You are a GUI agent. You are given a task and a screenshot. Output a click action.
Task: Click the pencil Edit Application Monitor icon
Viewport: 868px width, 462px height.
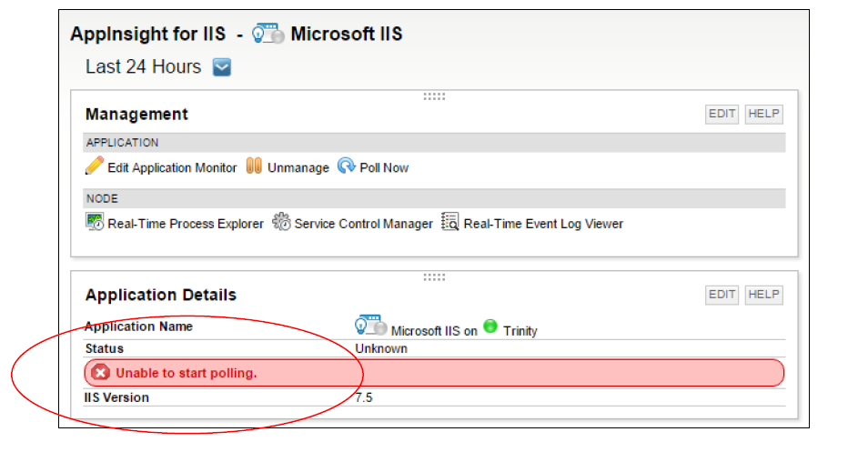click(x=95, y=166)
